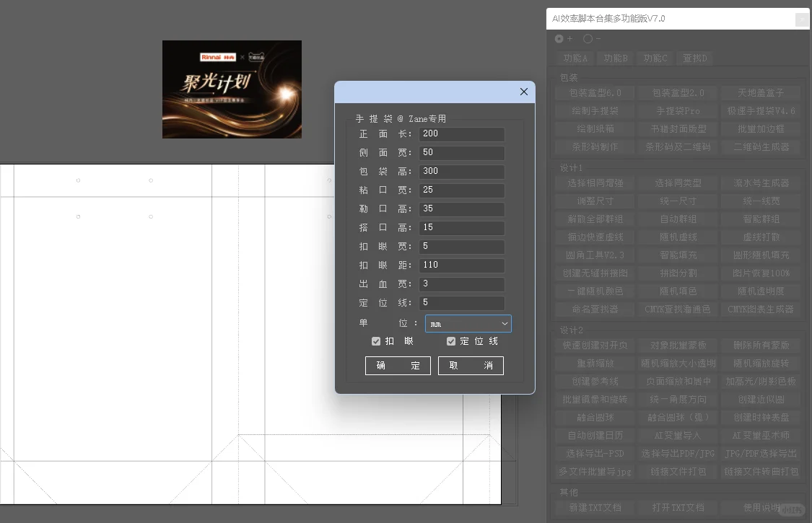
Task: Run 一键随机颜色 script
Action: tap(593, 291)
